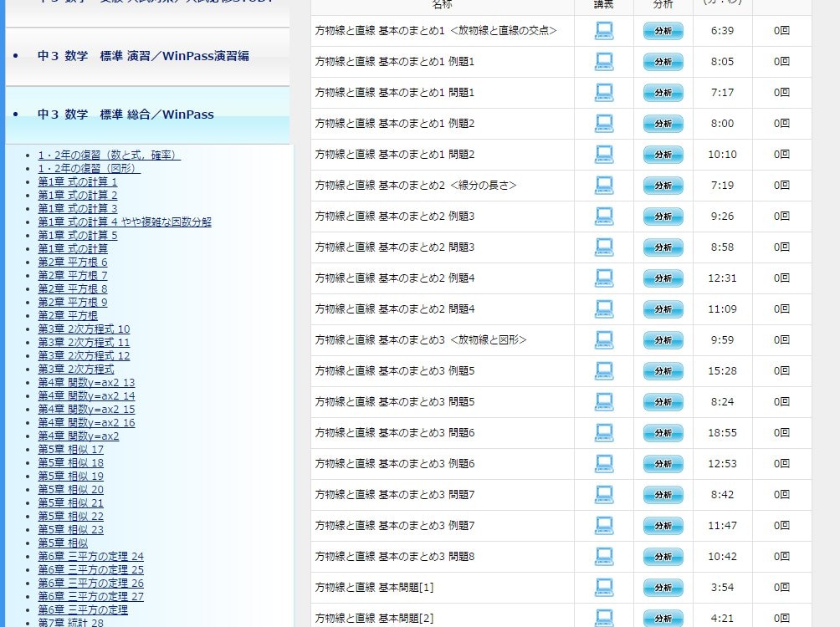Screen dimensions: 840x627
Task: Open lecture icon for 基本のまとめ2 例題4
Action: click(x=604, y=278)
